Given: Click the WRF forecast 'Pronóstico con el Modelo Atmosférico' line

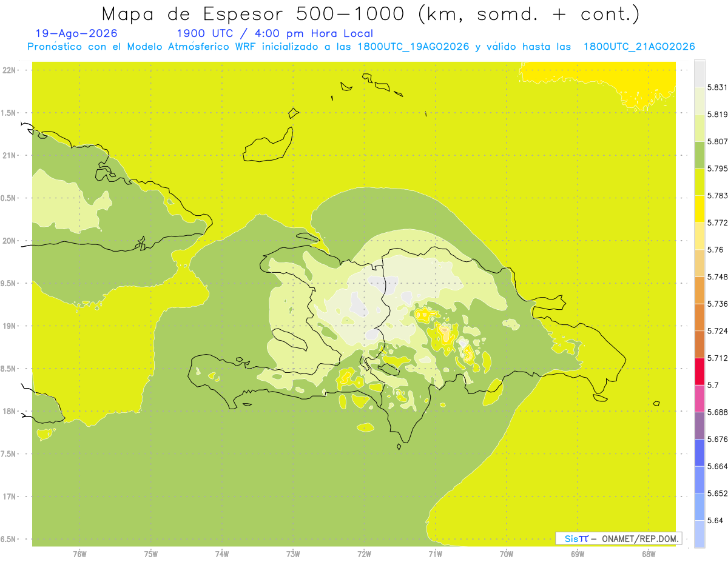Looking at the screenshot, I should [x=362, y=47].
